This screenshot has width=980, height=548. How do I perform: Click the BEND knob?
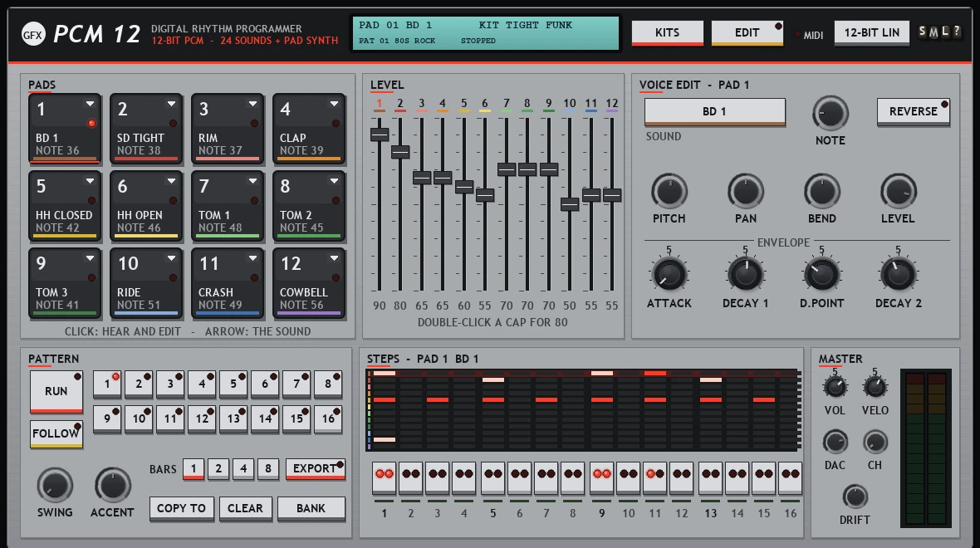tap(822, 191)
